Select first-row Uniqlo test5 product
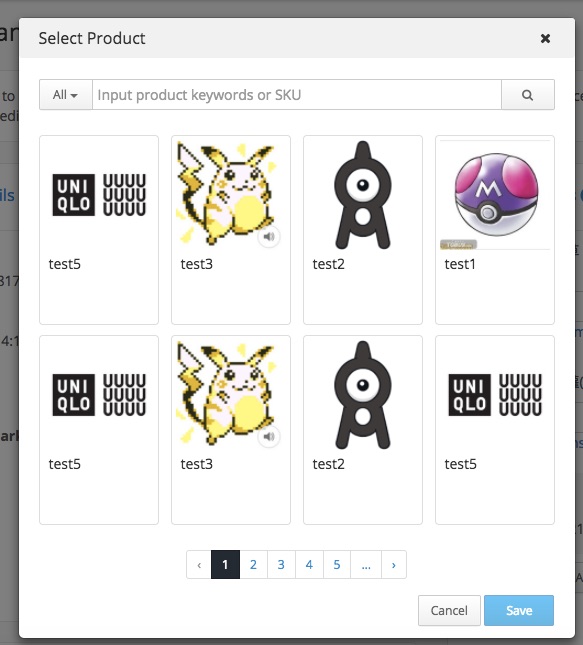This screenshot has height=645, width=583. [99, 230]
